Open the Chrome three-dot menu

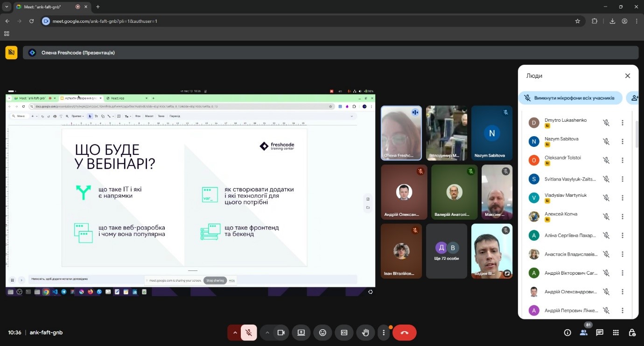click(x=637, y=21)
